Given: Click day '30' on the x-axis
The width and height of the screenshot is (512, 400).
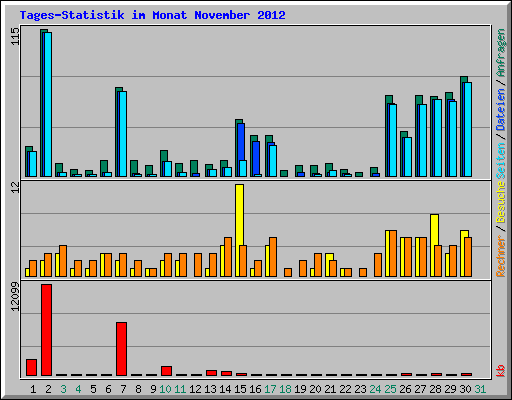Looking at the screenshot, I should pyautogui.click(x=465, y=389).
